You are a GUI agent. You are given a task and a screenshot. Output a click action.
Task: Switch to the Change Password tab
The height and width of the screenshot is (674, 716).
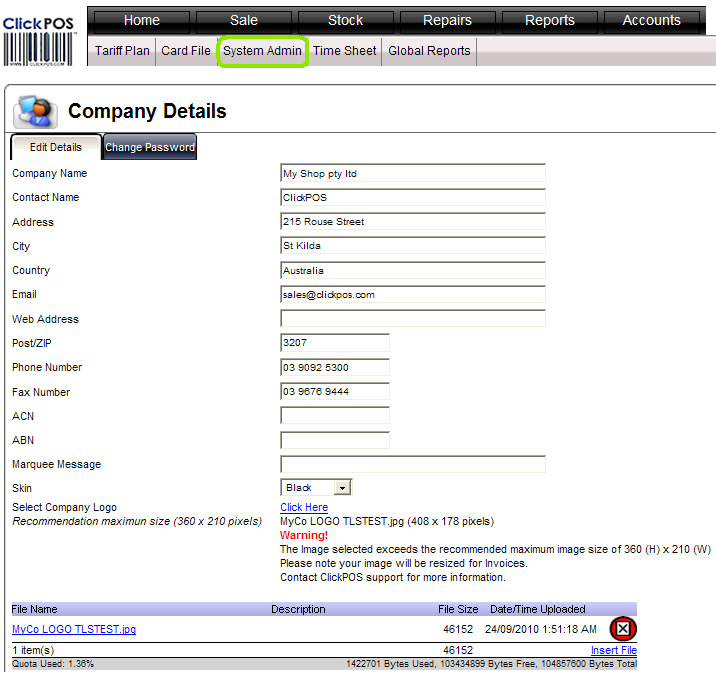(x=150, y=147)
